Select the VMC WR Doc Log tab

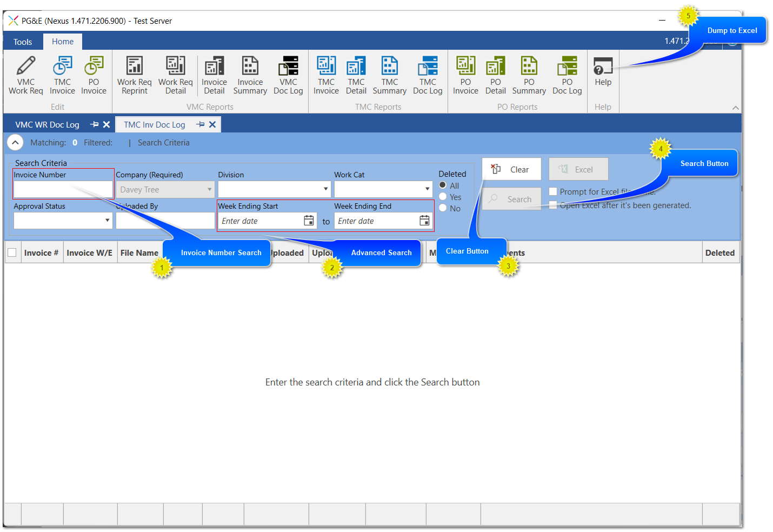[48, 124]
